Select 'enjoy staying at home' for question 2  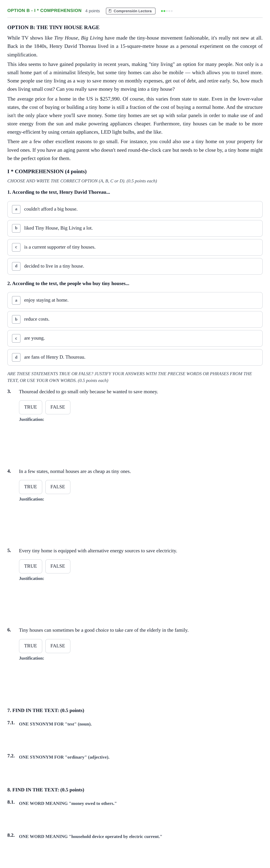click(135, 300)
